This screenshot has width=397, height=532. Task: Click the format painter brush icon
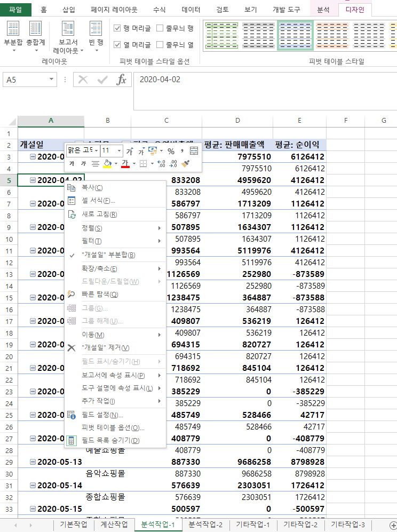186,163
